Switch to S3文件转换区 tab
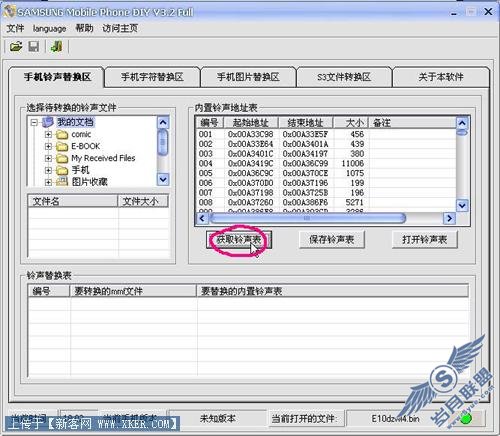 [x=344, y=77]
